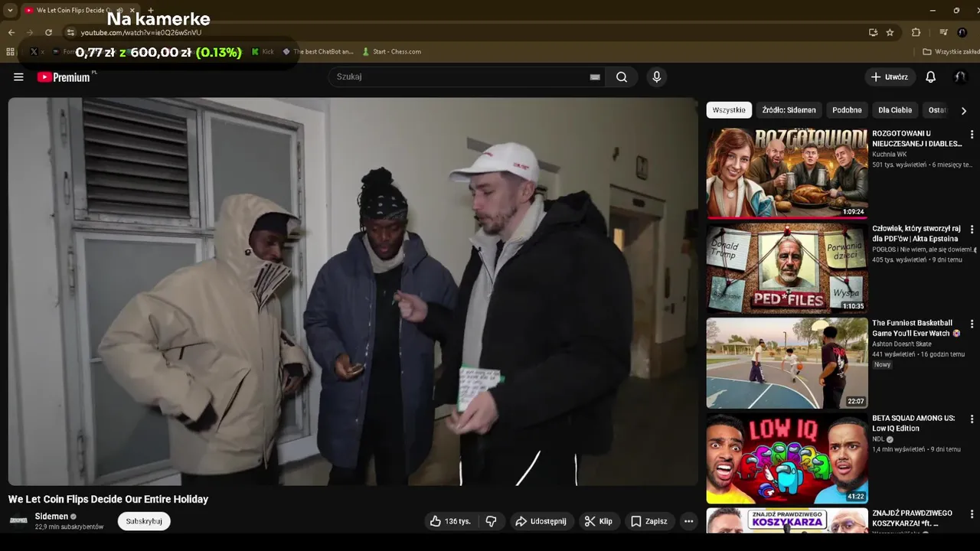Start voice search with microphone icon
Viewport: 980px width, 551px height.
click(x=656, y=77)
